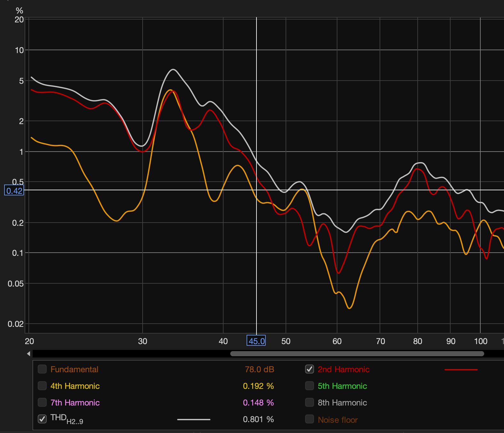Click the 0.42 level cursor label
This screenshot has width=504, height=433.
click(x=14, y=191)
